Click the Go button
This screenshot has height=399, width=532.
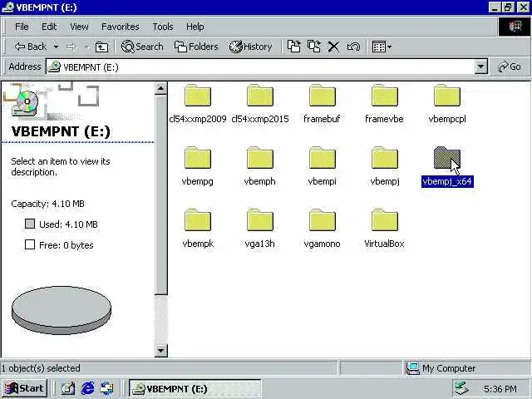[x=510, y=66]
